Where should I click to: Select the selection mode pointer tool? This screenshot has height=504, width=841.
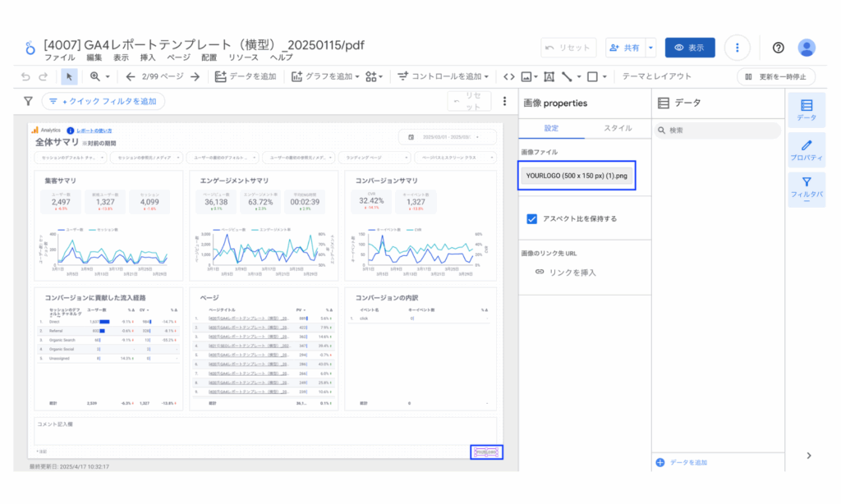[69, 76]
